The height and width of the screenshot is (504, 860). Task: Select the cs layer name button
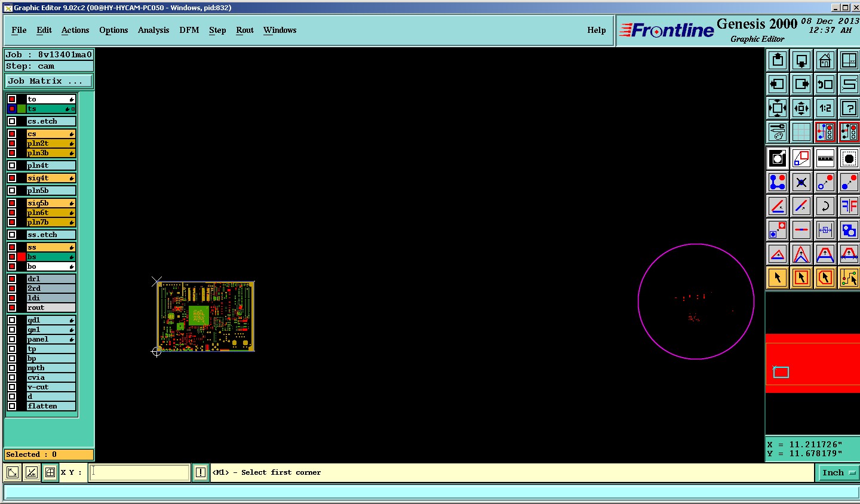[x=51, y=134]
